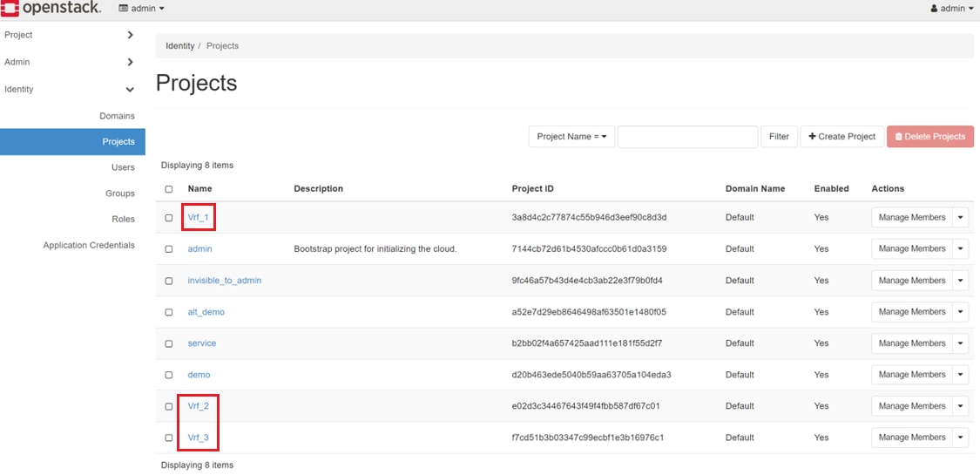Open the service project link
This screenshot has width=980, height=475.
tap(202, 343)
